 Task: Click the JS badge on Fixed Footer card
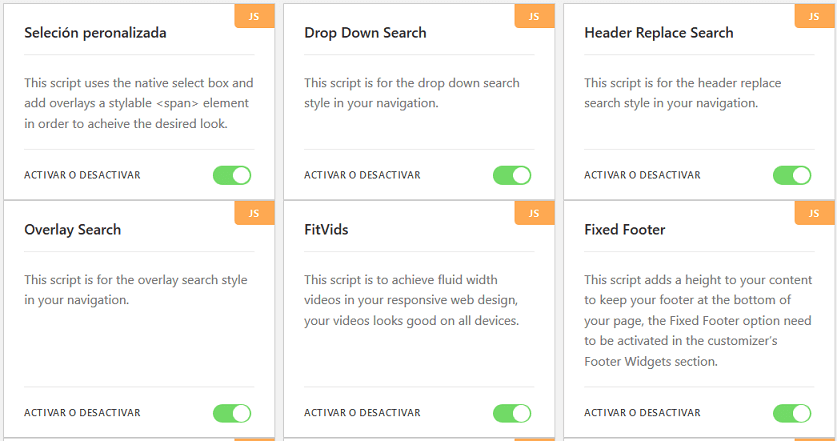coord(814,213)
